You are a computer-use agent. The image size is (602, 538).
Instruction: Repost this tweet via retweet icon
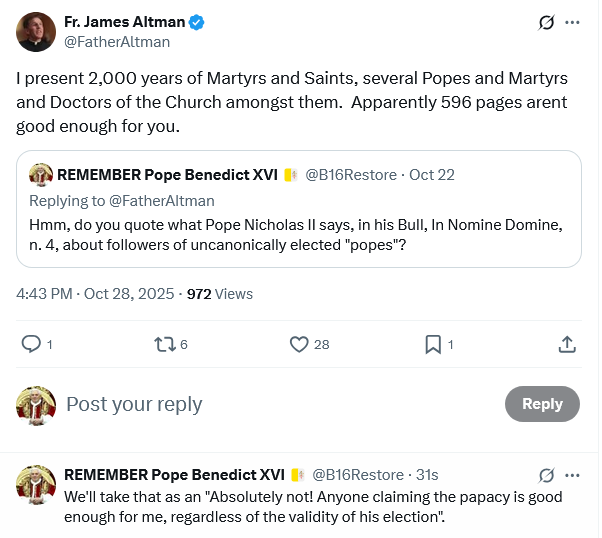pyautogui.click(x=165, y=344)
